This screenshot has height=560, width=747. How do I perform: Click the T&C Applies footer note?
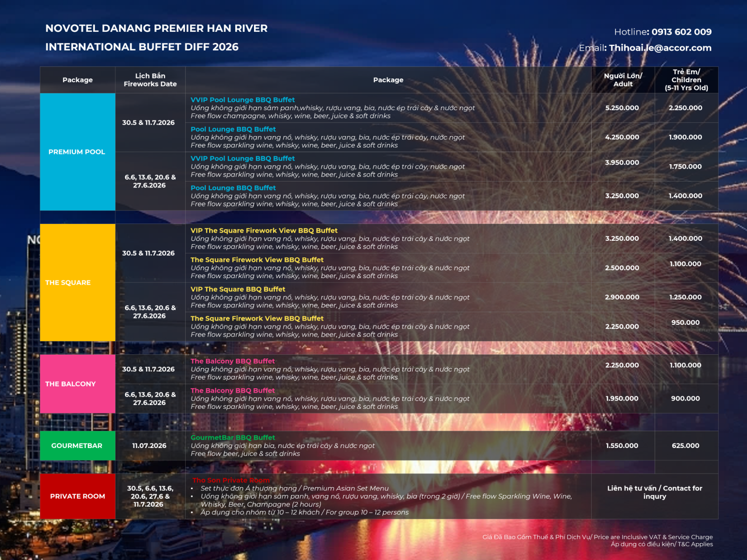coord(662,544)
